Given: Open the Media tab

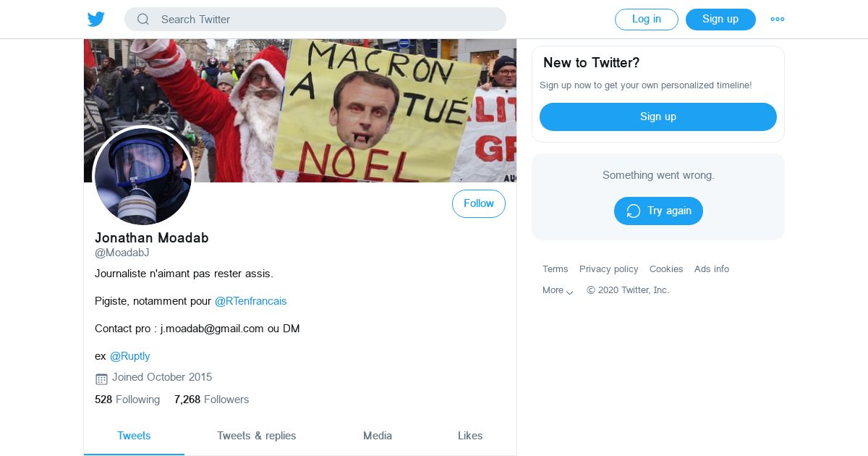Looking at the screenshot, I should (378, 436).
